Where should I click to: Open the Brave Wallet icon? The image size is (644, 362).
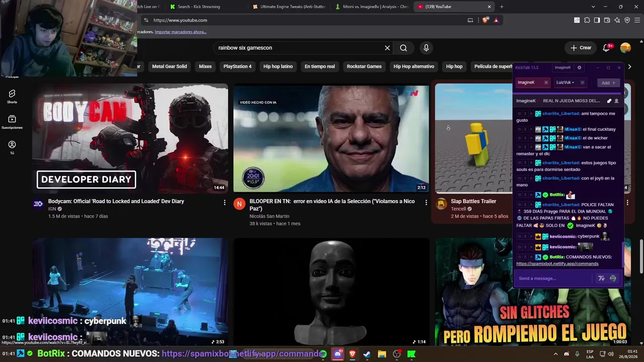[607, 20]
